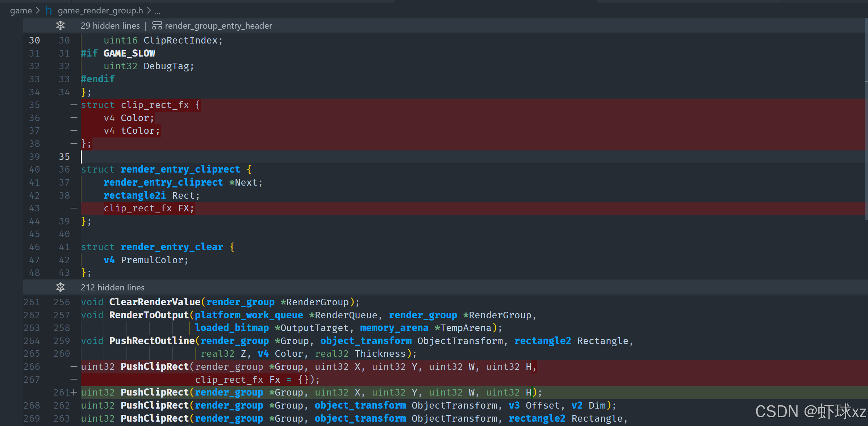
Task: Click the unfold icon beside 212 hidden lines
Action: tap(60, 287)
